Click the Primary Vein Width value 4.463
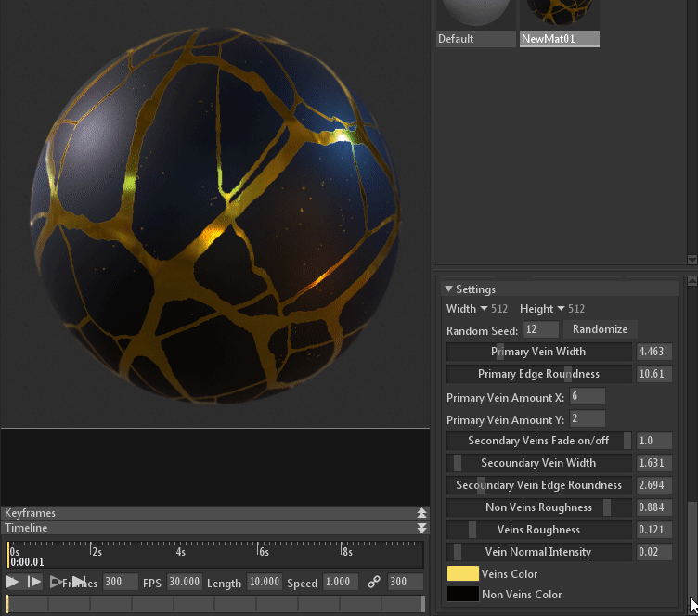Viewport: 698px width, 616px height. click(x=654, y=352)
